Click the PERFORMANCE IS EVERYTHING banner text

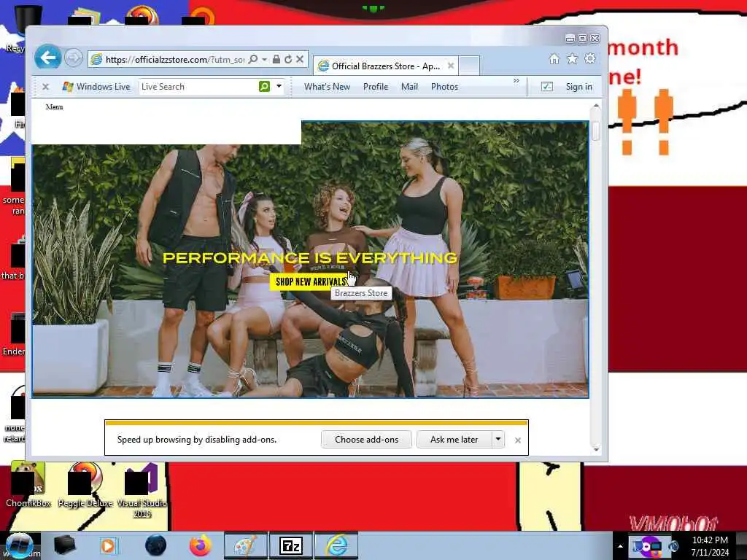[x=310, y=257]
